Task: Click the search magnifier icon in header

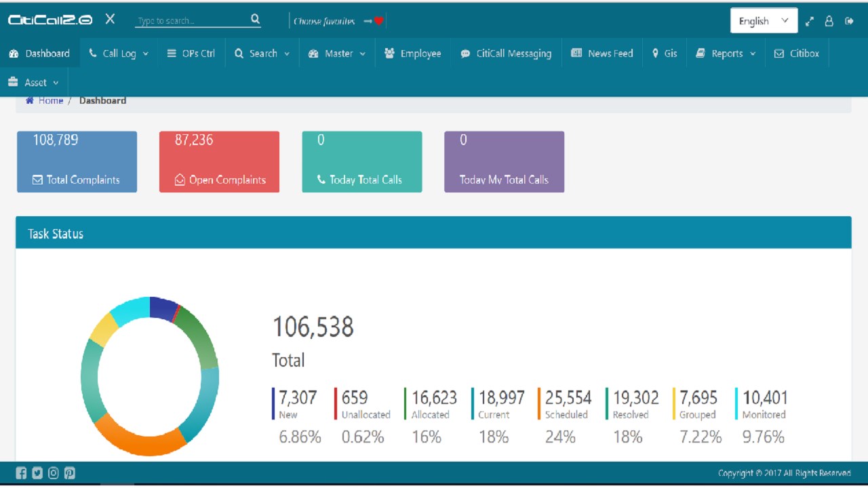Action: pyautogui.click(x=255, y=19)
